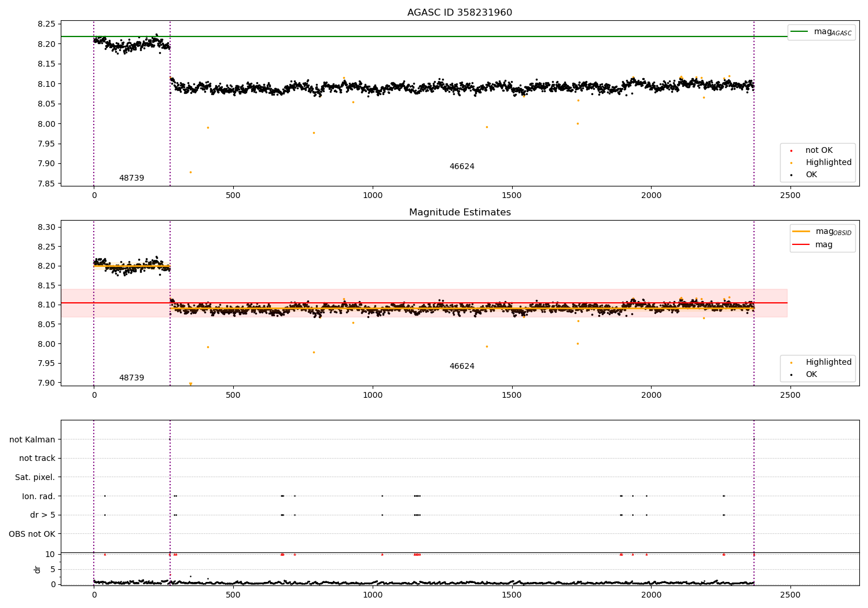Click the '500' x-axis tick of Magnitude Estimates plot
Image resolution: width=868 pixels, height=608 pixels.
(x=233, y=395)
